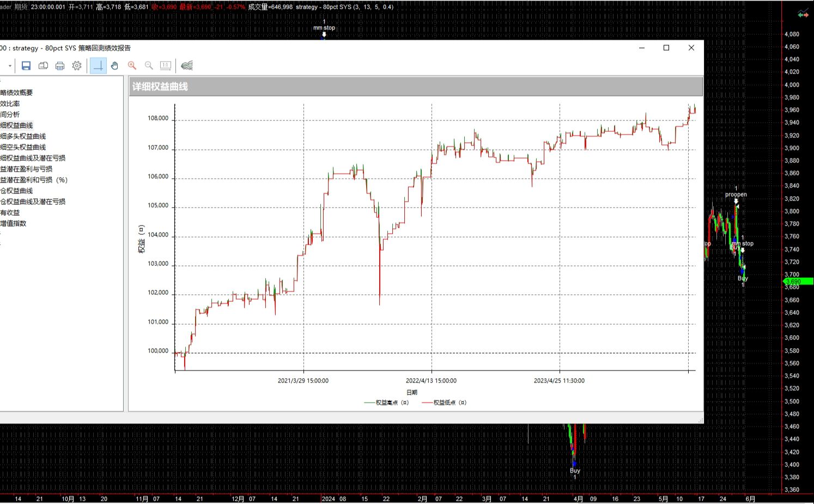Click y-axis value 108,000

coord(158,118)
